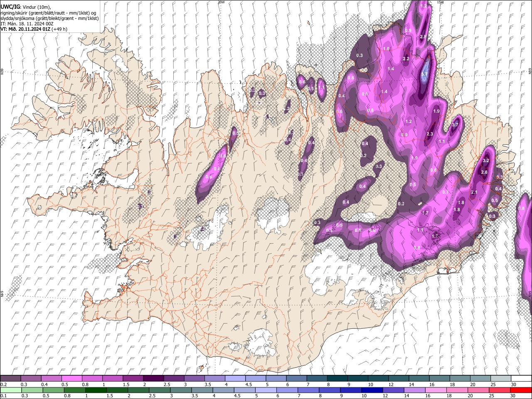This screenshot has width=532, height=399.
Task: Click the '20W' longitude label
Action: click(x=221, y=2)
